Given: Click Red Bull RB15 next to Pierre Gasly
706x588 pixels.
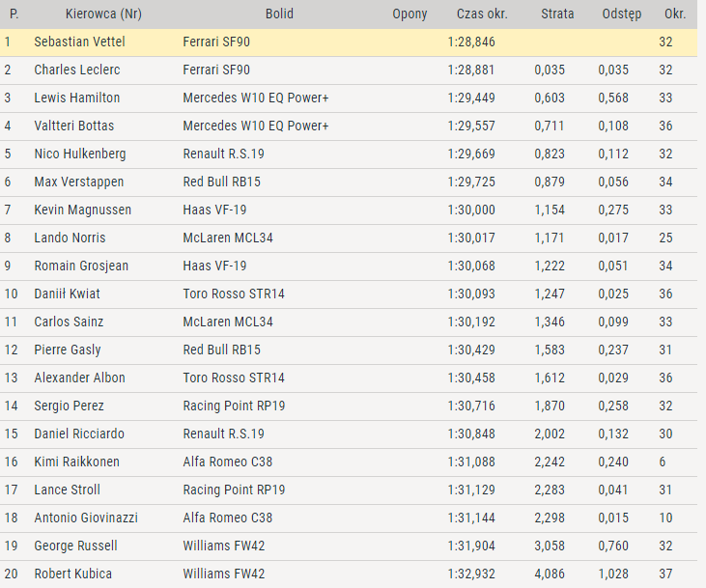Looking at the screenshot, I should (x=221, y=350).
